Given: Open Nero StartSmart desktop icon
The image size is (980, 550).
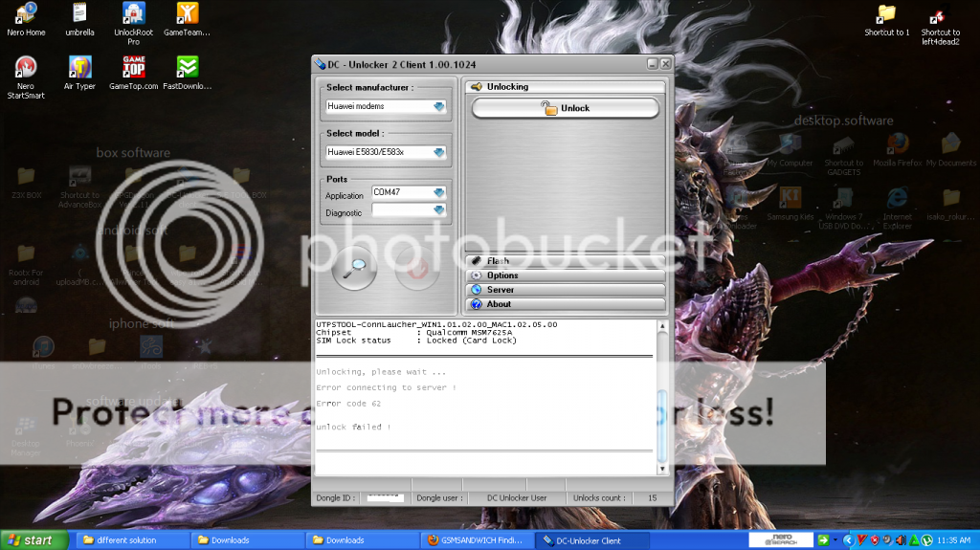Looking at the screenshot, I should (26, 68).
